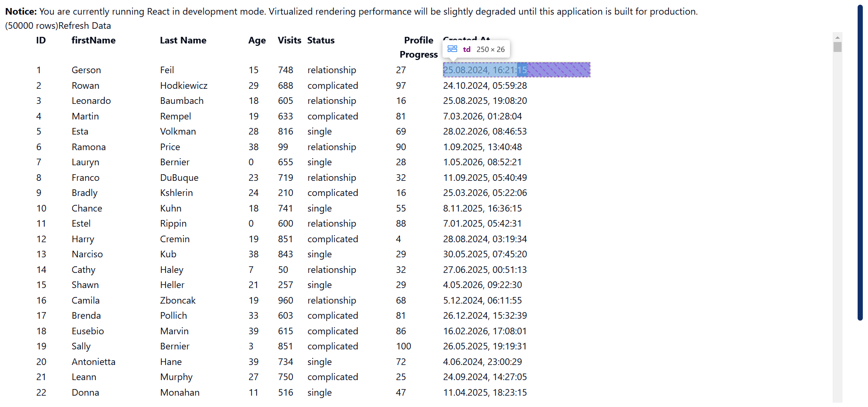Click the firstName column header
The height and width of the screenshot is (407, 868).
pyautogui.click(x=93, y=41)
